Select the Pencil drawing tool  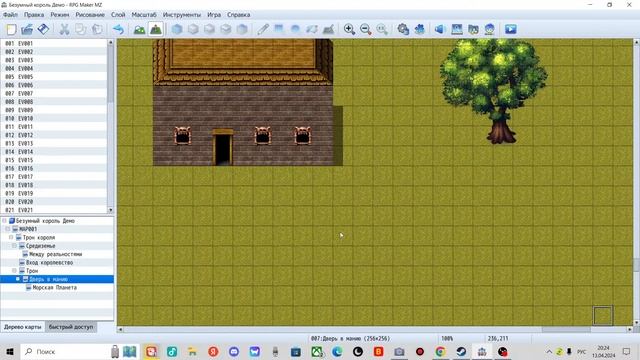tap(263, 29)
